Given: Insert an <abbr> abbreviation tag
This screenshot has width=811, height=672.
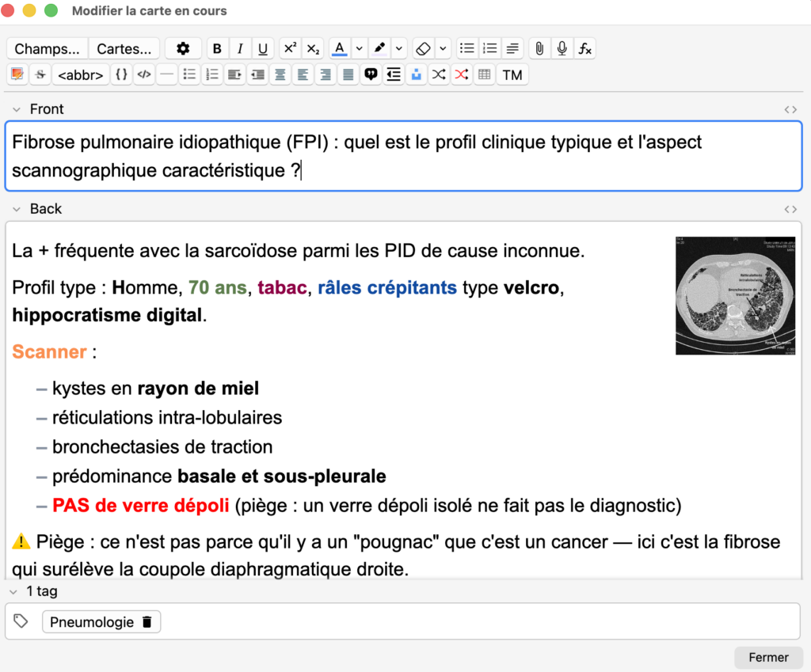Looking at the screenshot, I should (x=81, y=74).
